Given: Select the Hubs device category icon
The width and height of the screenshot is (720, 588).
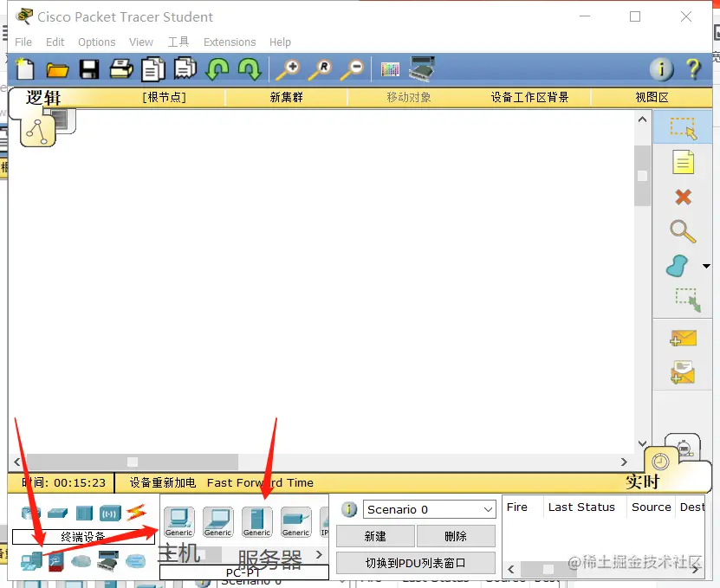Looking at the screenshot, I should pyautogui.click(x=85, y=513).
